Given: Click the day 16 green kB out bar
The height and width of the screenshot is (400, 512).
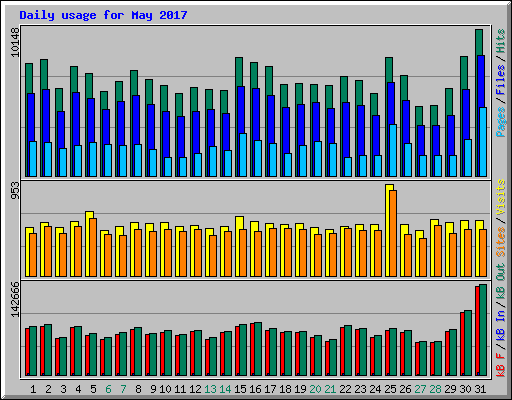Looking at the screenshot, I should click(258, 349).
